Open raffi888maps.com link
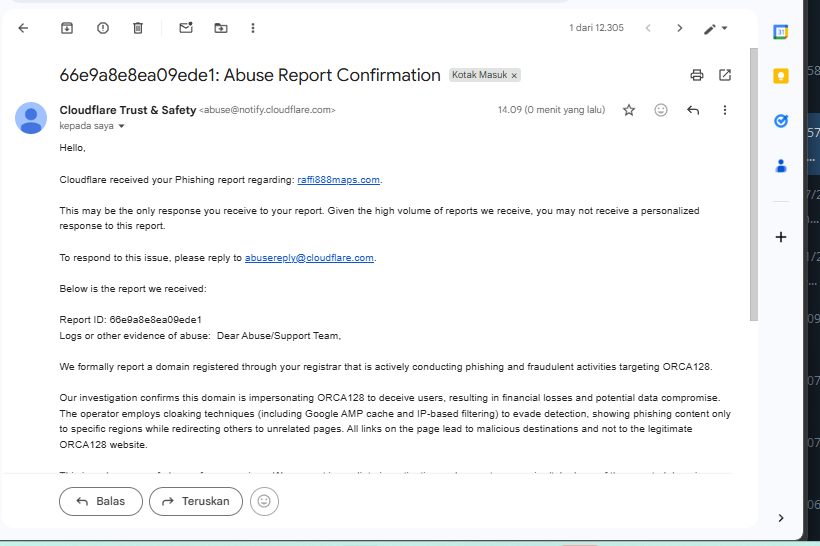820x546 pixels. click(x=338, y=180)
